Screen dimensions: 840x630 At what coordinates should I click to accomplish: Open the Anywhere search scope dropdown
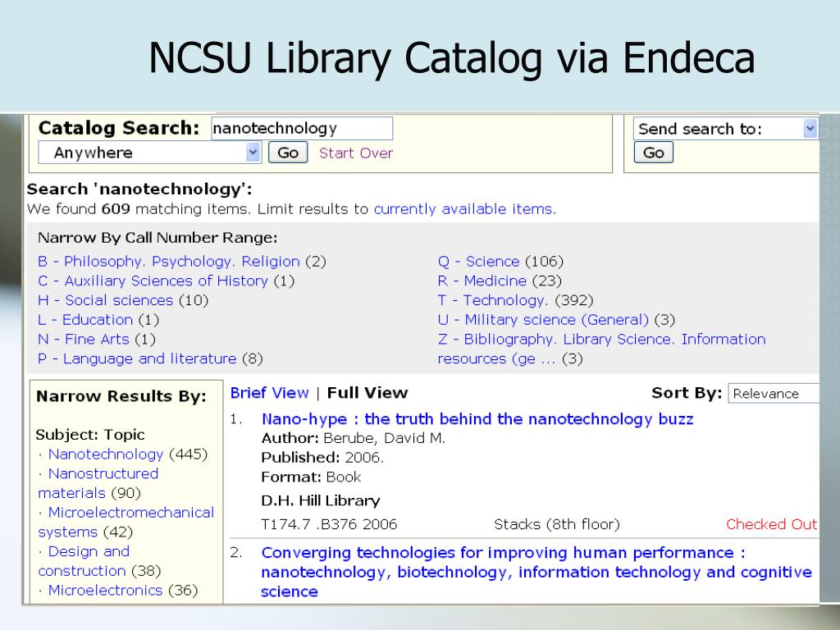click(x=149, y=153)
